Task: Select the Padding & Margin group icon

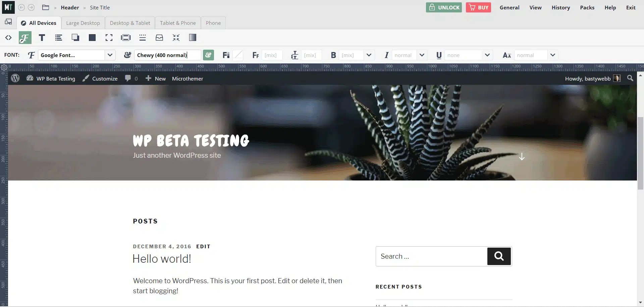Action: coord(126,38)
